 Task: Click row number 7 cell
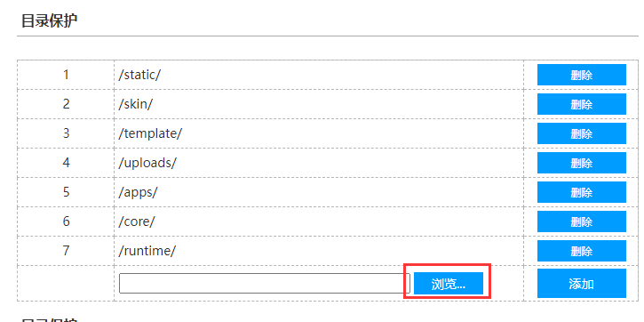(x=66, y=251)
